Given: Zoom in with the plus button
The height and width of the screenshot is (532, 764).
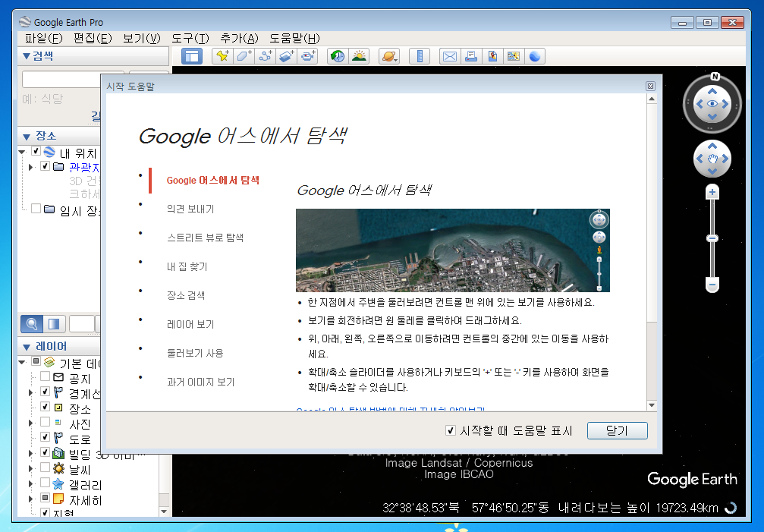Looking at the screenshot, I should (712, 193).
